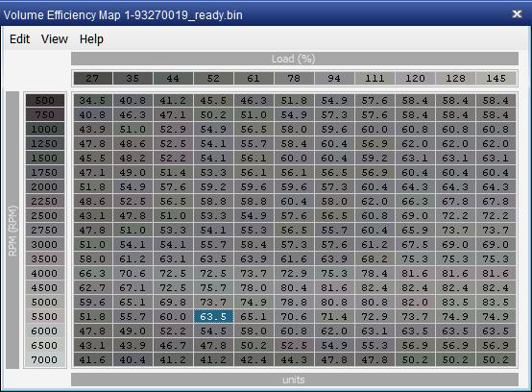Click the Load column header 120
Image resolution: width=532 pixels, height=392 pixels.
click(415, 79)
